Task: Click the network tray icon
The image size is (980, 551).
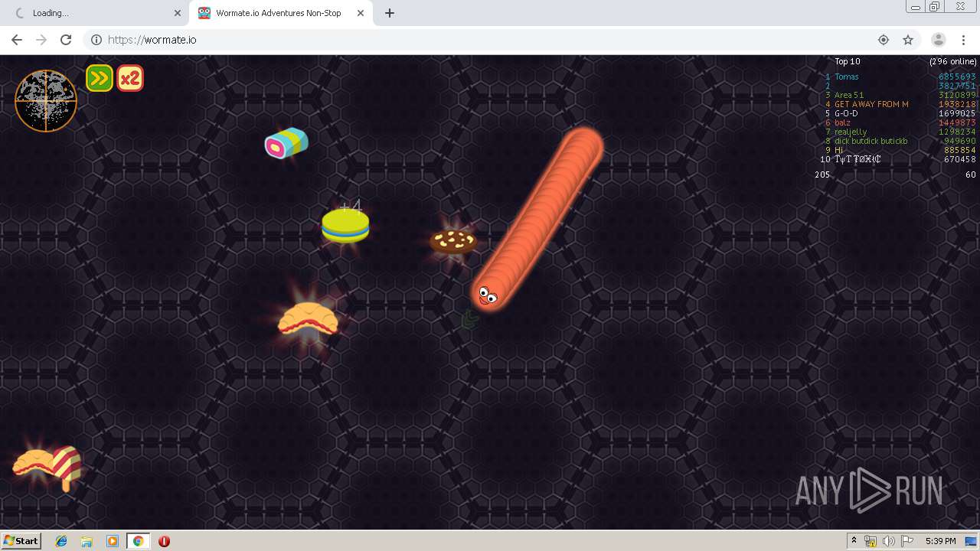Action: click(871, 541)
